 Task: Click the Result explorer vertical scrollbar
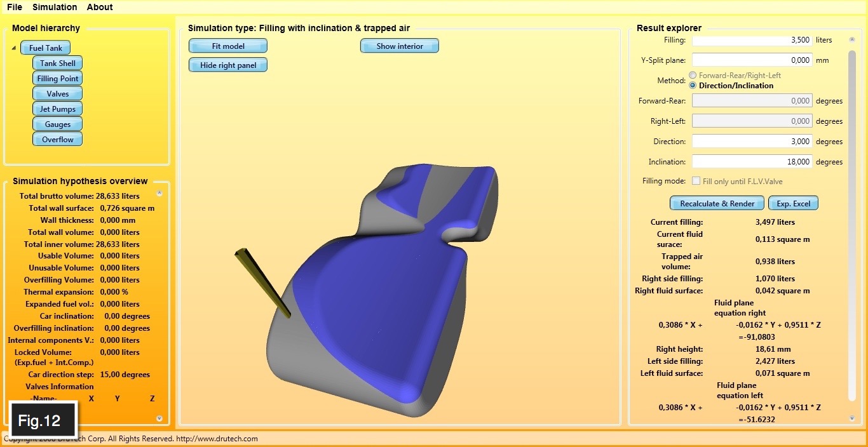(852, 222)
